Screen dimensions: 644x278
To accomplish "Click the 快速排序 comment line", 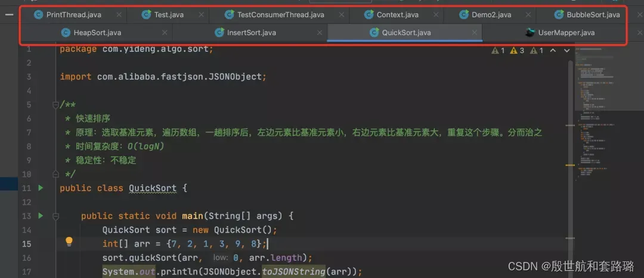I will [x=93, y=119].
